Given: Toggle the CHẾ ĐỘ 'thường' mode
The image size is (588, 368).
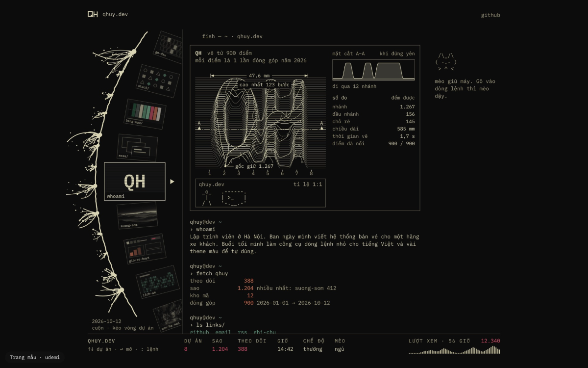Looking at the screenshot, I should click(x=313, y=349).
